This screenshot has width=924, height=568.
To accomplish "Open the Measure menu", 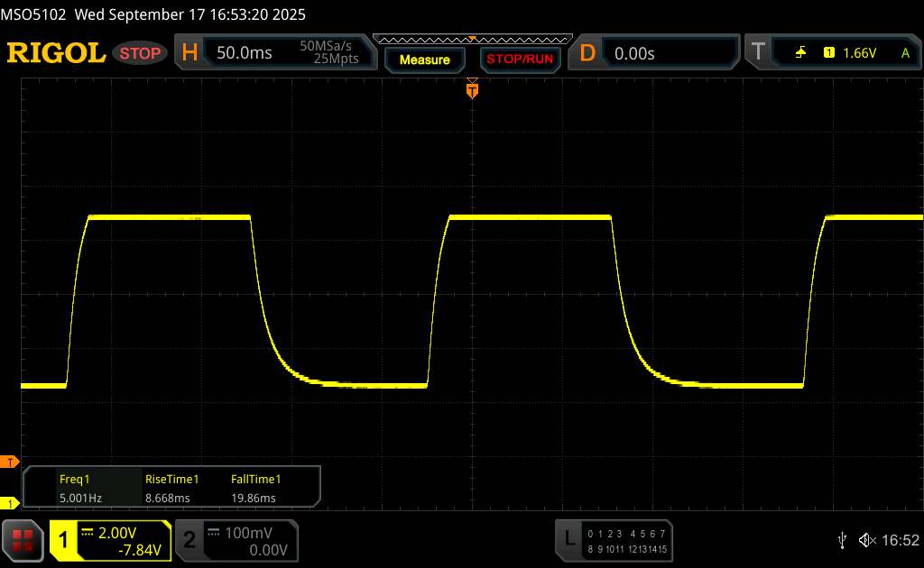I will (x=424, y=60).
